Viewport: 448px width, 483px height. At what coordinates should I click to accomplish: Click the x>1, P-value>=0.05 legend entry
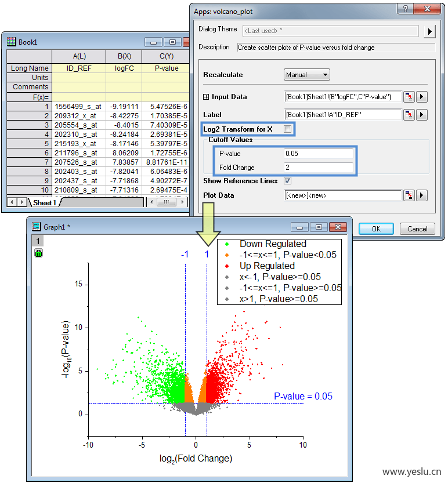[279, 299]
